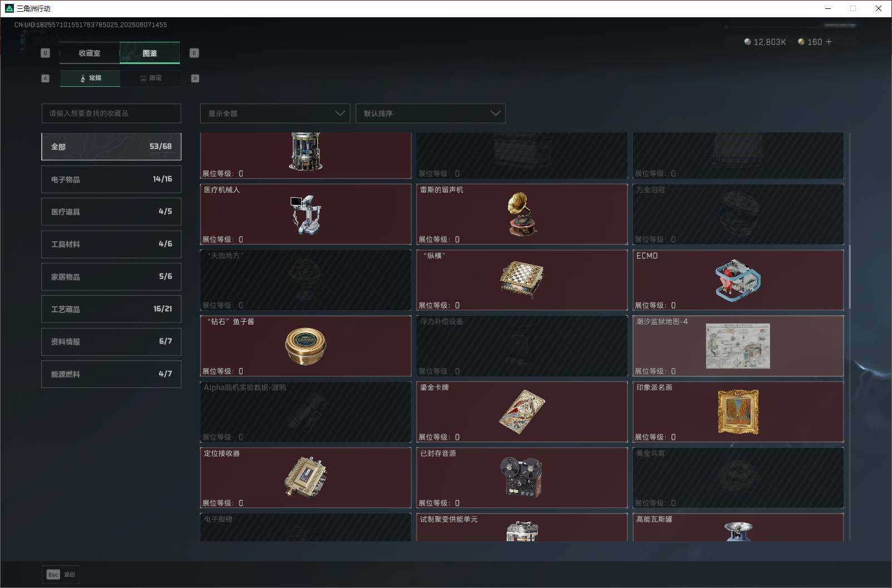View the 潮汐监狱地图-4 map thumbnail
This screenshot has width=892, height=588.
(738, 346)
